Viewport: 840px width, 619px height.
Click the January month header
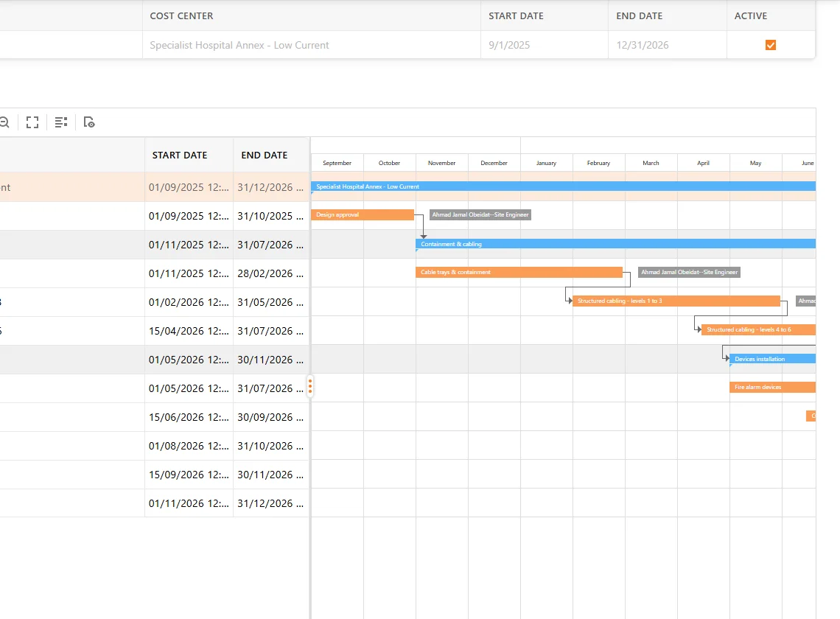pyautogui.click(x=547, y=163)
